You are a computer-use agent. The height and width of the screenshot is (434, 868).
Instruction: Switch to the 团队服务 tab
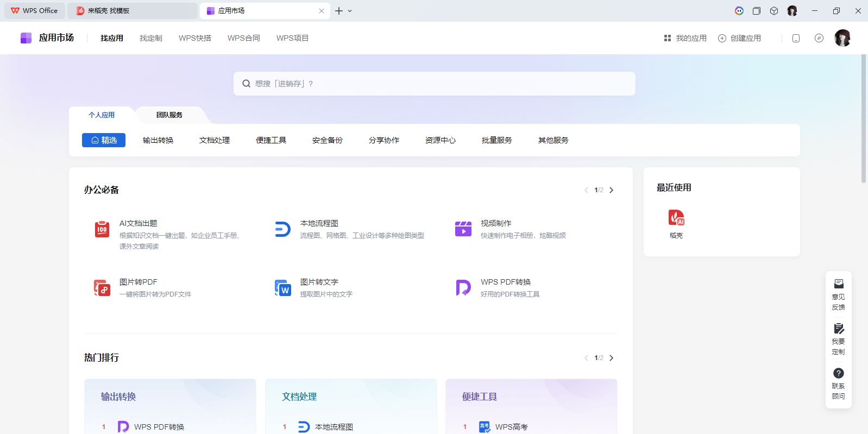pos(169,115)
